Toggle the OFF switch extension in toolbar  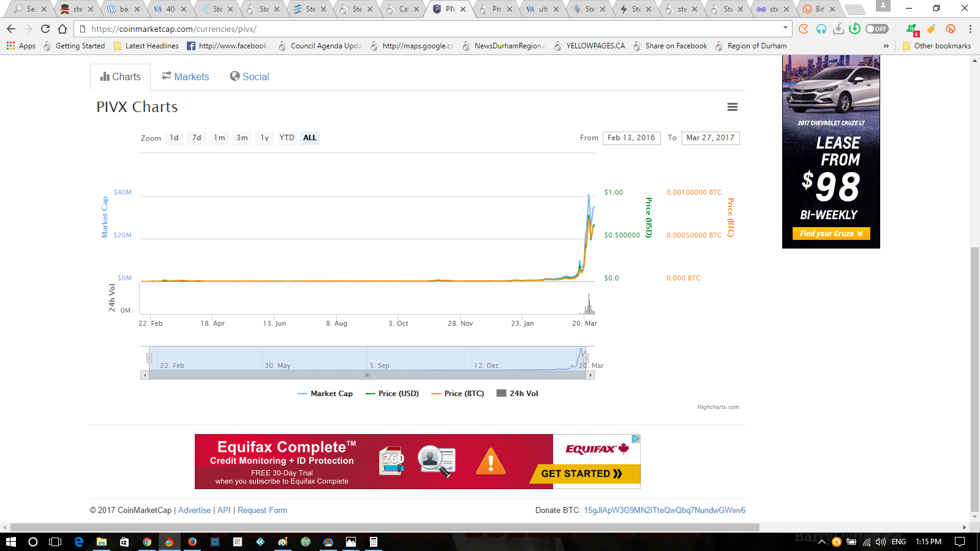coord(877,29)
